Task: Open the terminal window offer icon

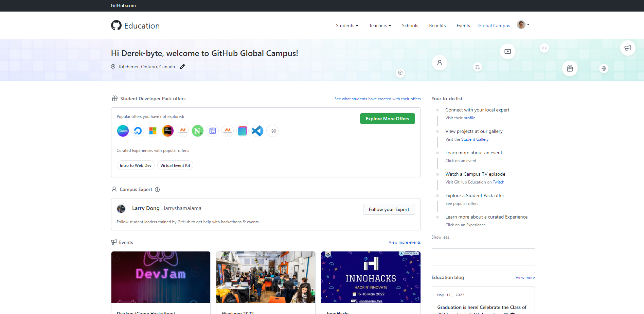Action: [213, 131]
